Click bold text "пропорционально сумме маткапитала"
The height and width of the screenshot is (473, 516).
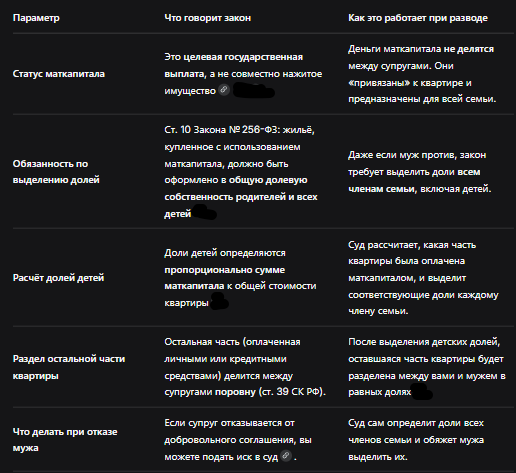tap(225, 278)
